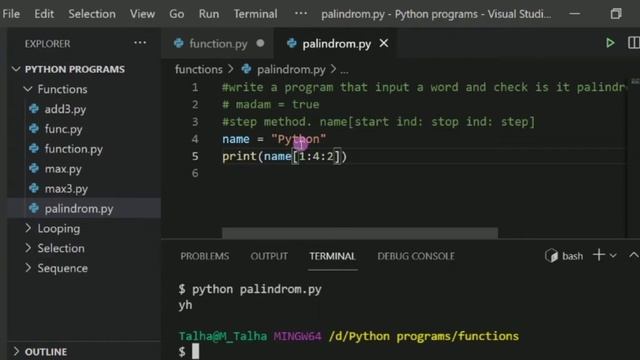
Task: Show more menu bar items ellipsis
Action: pos(301,13)
